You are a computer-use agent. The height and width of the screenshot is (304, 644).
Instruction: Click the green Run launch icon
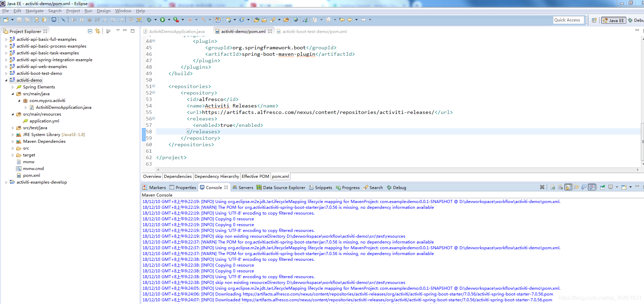162,20
